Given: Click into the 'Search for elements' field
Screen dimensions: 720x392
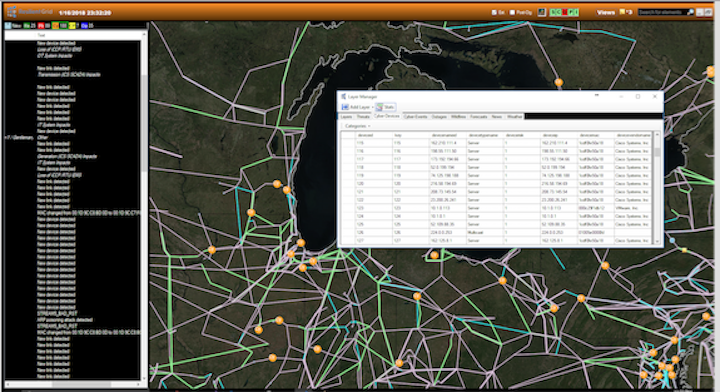Looking at the screenshot, I should click(x=662, y=12).
